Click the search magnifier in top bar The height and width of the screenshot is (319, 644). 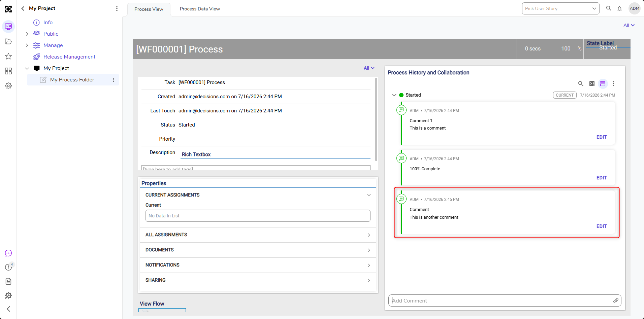[x=609, y=8]
